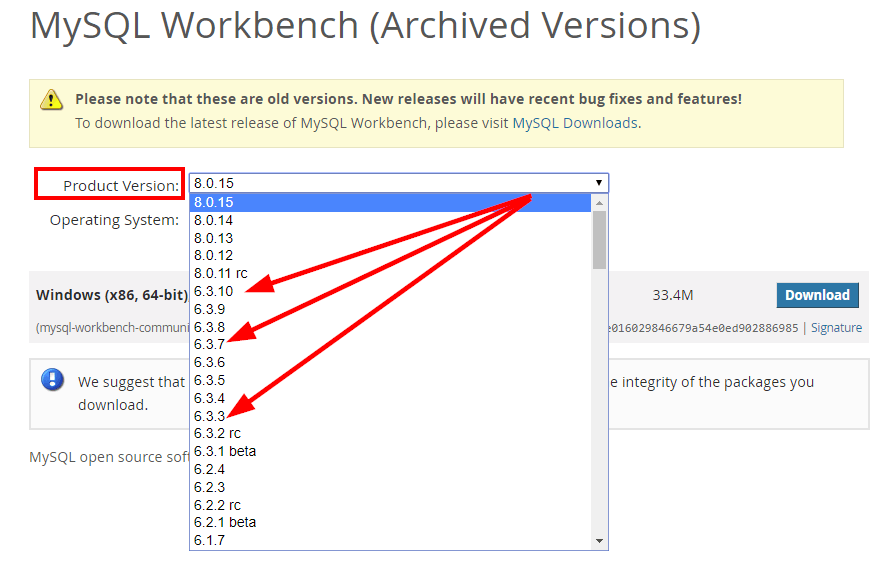Click the MySQL Workbench (Archived Versions) title
Image resolution: width=885 pixels, height=585 pixels.
(365, 26)
